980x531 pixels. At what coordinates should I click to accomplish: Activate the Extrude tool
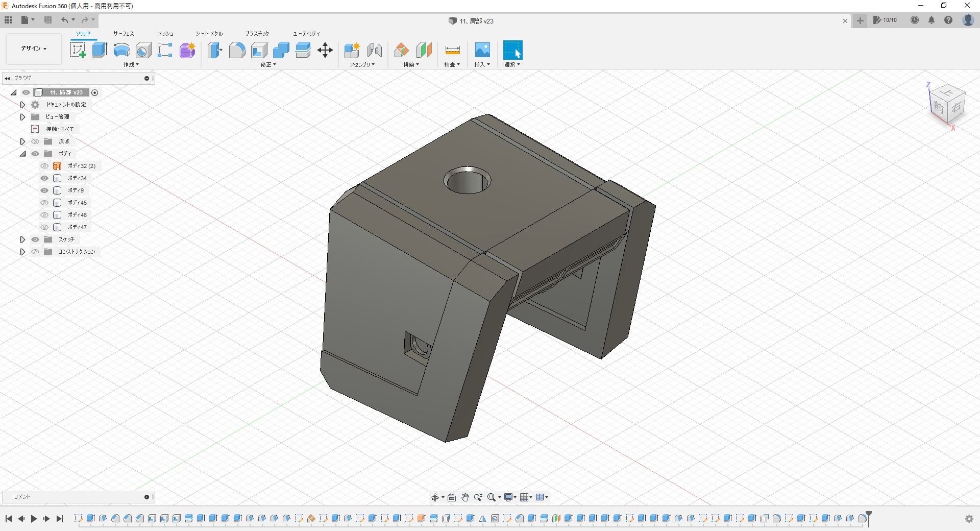(100, 50)
